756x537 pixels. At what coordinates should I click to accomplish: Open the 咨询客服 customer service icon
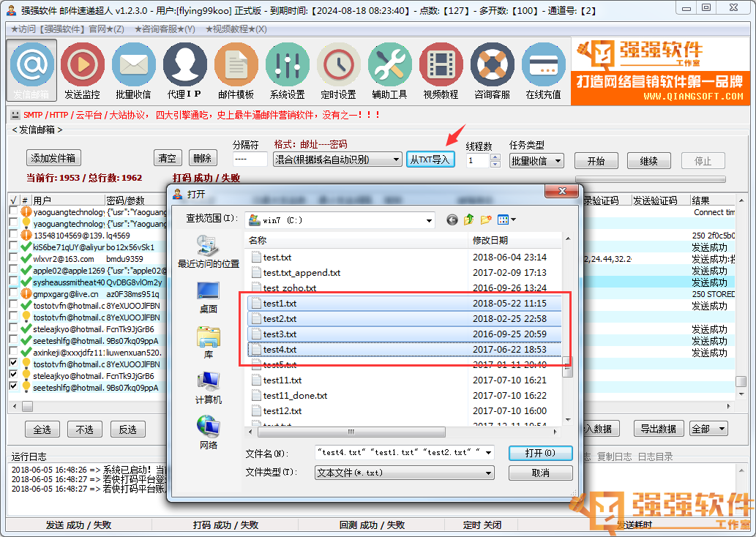point(493,70)
